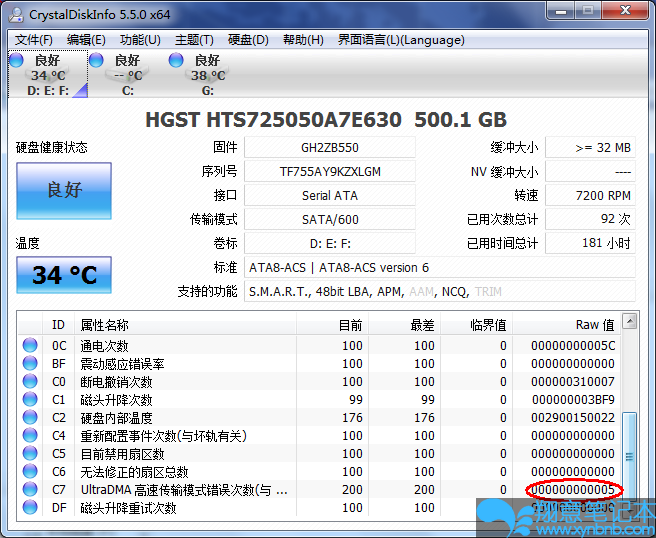The width and height of the screenshot is (656, 538).
Task: Select the 通电次数 attribute row
Action: 320,346
